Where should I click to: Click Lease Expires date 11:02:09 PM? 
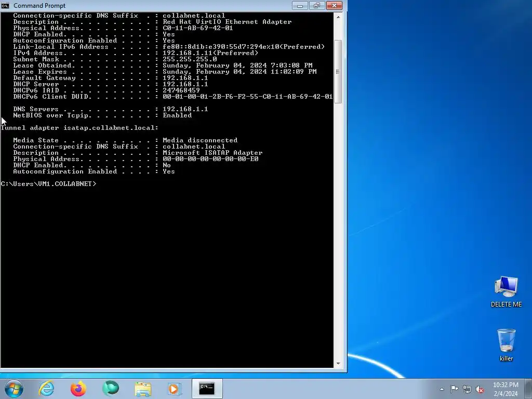[x=240, y=72]
